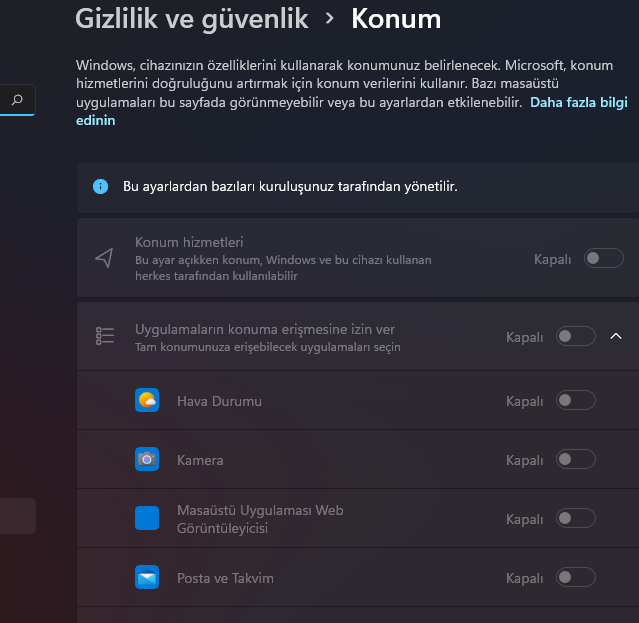Click the Posta ve Takvim mail icon
The image size is (639, 623).
(x=147, y=577)
